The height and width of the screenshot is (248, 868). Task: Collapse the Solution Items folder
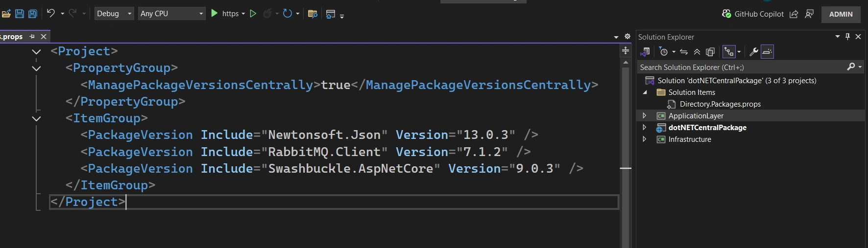pyautogui.click(x=645, y=92)
